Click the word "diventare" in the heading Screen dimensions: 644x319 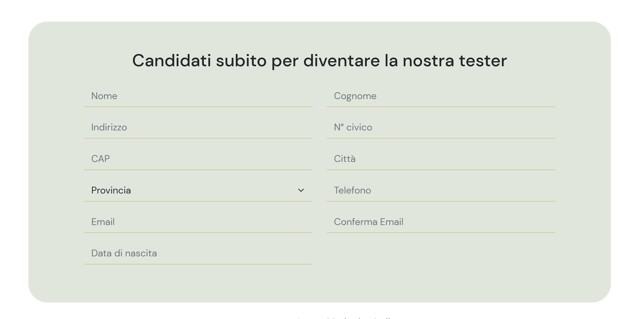341,61
